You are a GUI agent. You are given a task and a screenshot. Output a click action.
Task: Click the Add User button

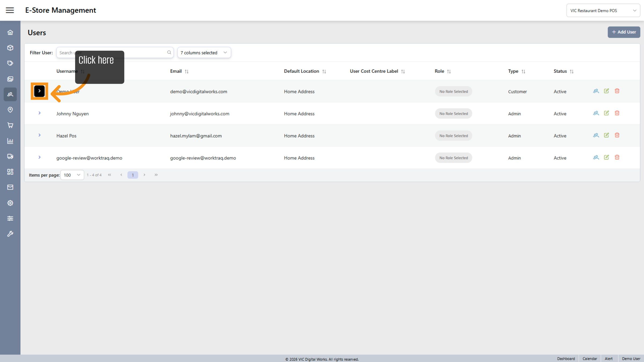point(624,32)
